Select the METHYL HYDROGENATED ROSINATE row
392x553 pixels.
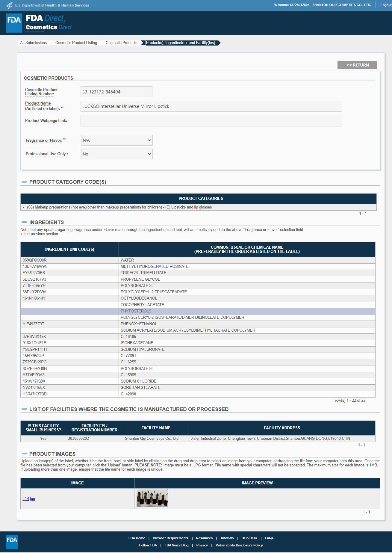pyautogui.click(x=198, y=266)
